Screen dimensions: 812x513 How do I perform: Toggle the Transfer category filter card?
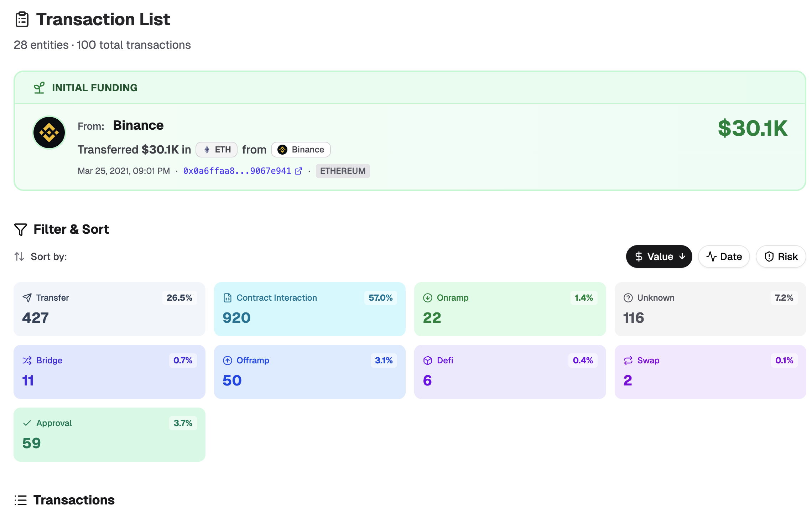109,309
